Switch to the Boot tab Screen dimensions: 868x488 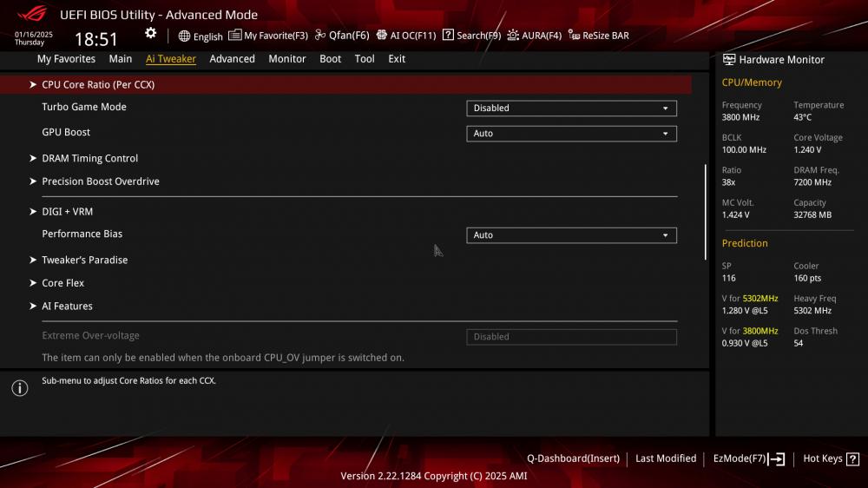330,59
